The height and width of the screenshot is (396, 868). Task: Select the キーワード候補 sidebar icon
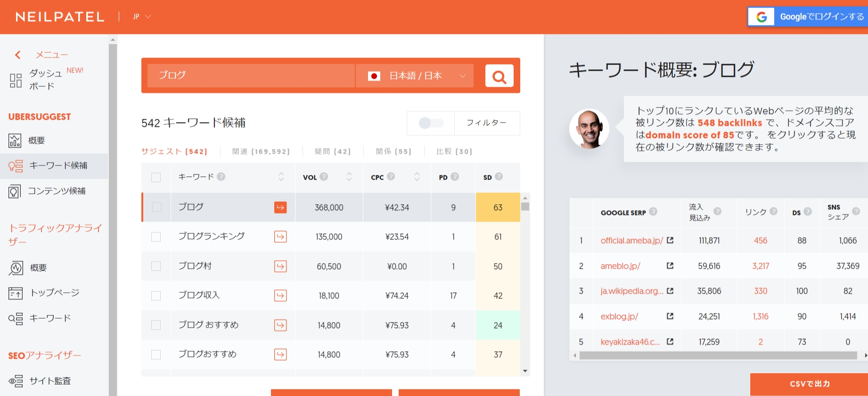(16, 166)
